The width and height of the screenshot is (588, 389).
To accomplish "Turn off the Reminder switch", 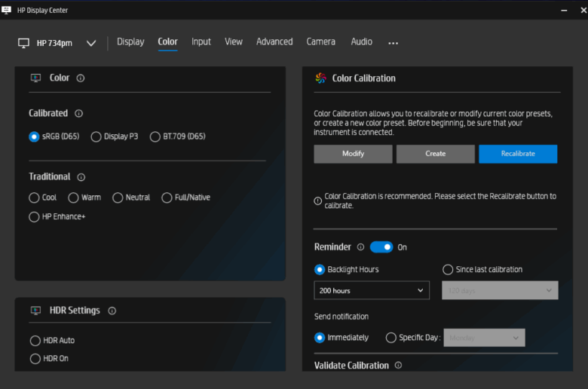I will point(381,247).
